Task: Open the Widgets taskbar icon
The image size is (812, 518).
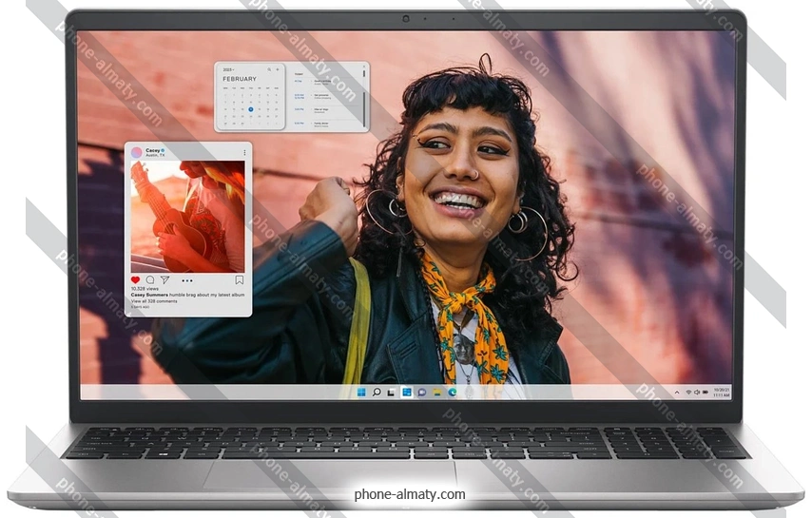Action: click(407, 393)
